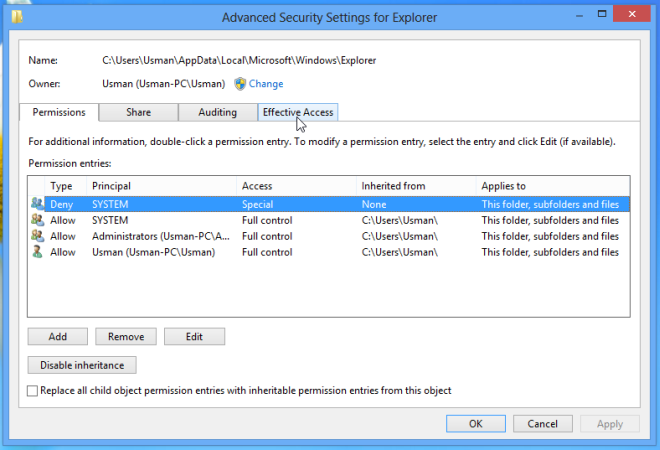Switch to the Permissions tab
This screenshot has height=450, width=660.
click(59, 112)
